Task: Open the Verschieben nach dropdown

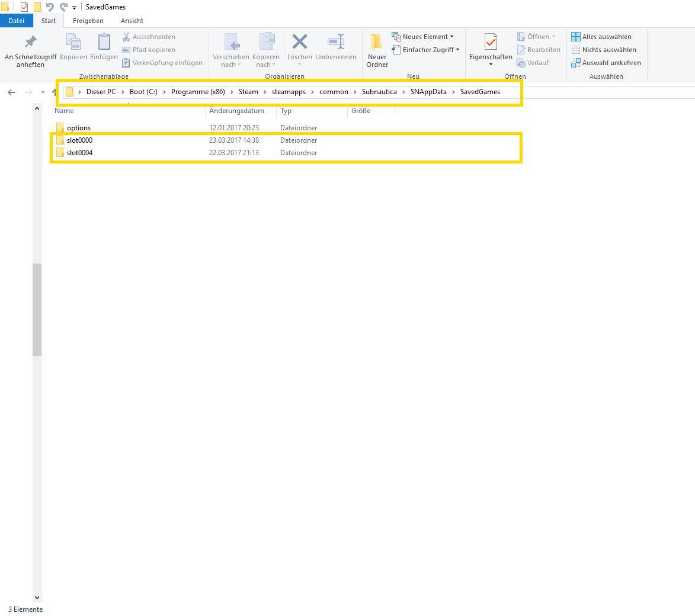Action: (x=231, y=50)
